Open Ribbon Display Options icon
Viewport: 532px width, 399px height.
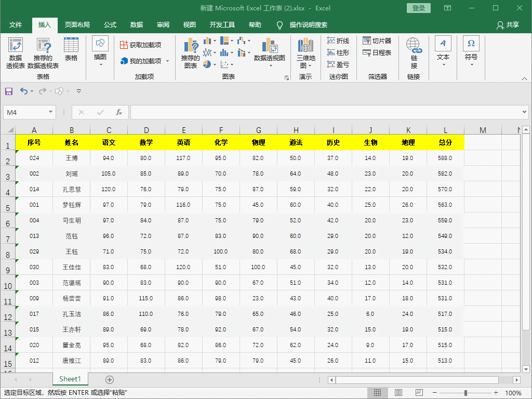pos(447,8)
